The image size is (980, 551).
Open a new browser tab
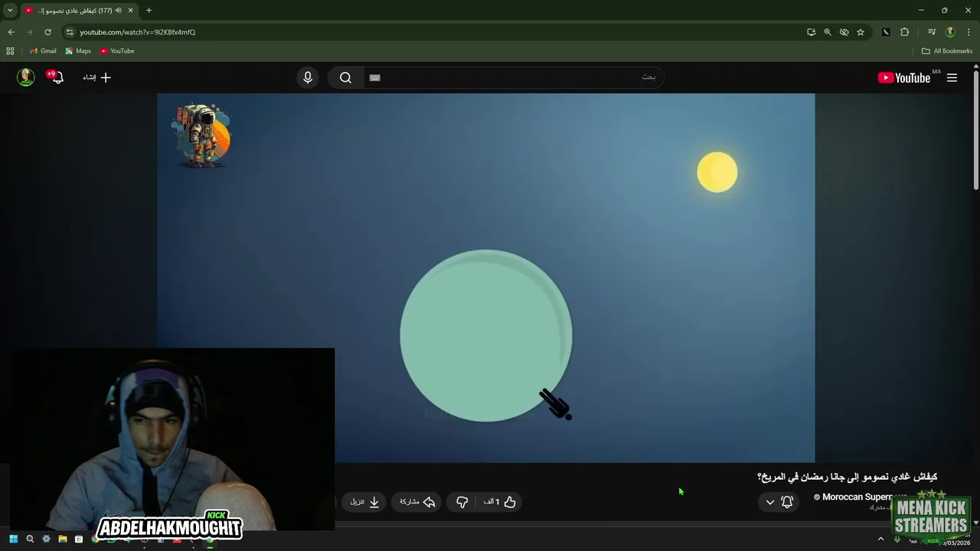click(149, 10)
